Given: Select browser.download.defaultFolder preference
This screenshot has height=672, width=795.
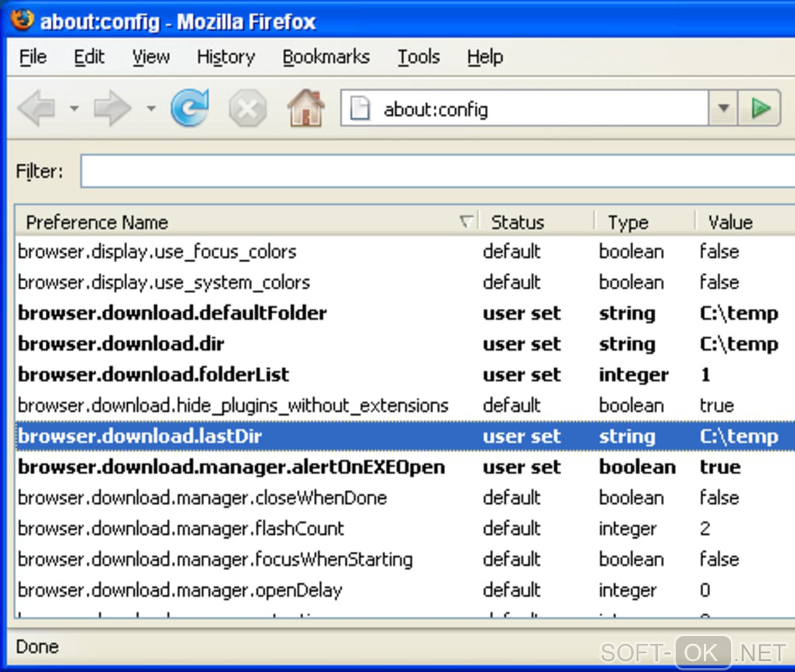Looking at the screenshot, I should (172, 313).
